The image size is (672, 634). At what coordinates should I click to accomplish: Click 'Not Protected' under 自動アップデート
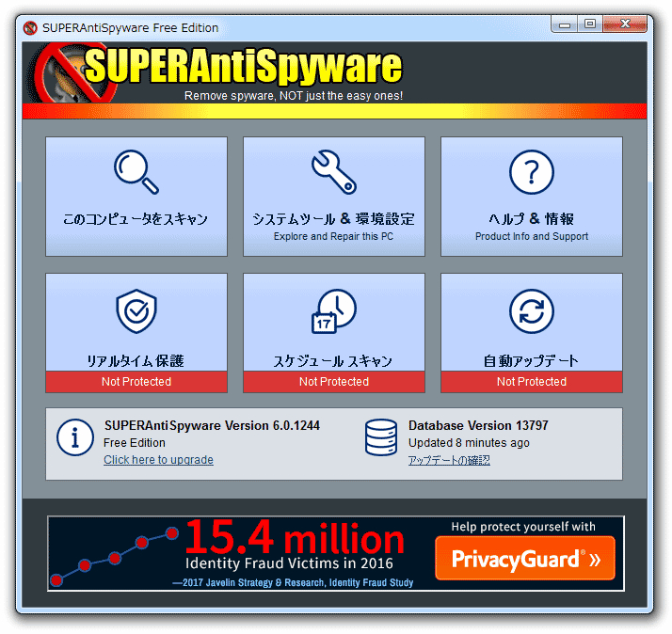pos(532,381)
